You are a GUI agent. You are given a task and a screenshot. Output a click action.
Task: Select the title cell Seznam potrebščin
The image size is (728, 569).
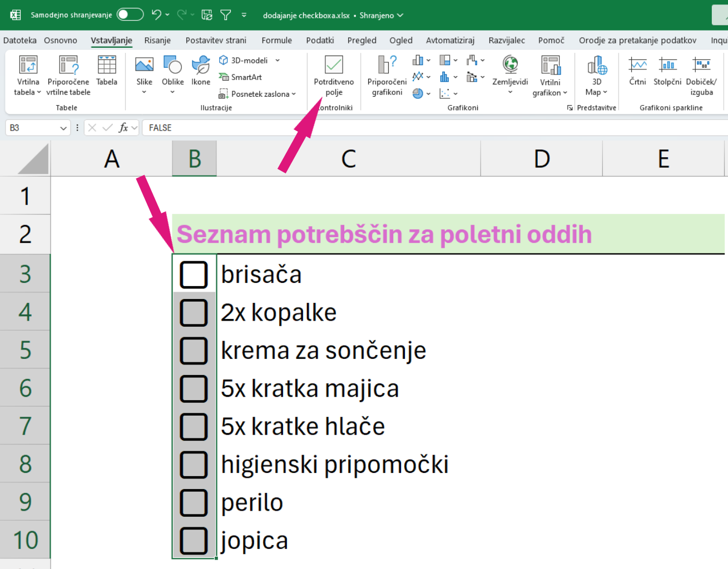point(384,234)
